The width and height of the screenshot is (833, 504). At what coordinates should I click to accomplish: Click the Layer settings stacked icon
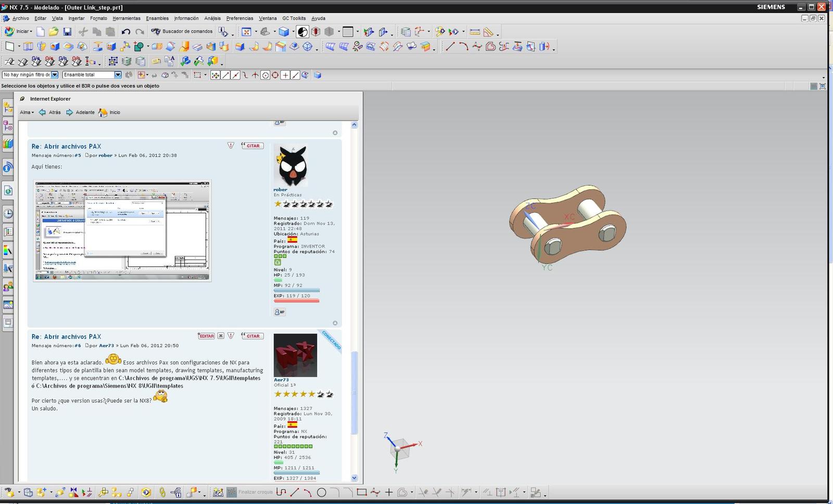pyautogui.click(x=127, y=61)
